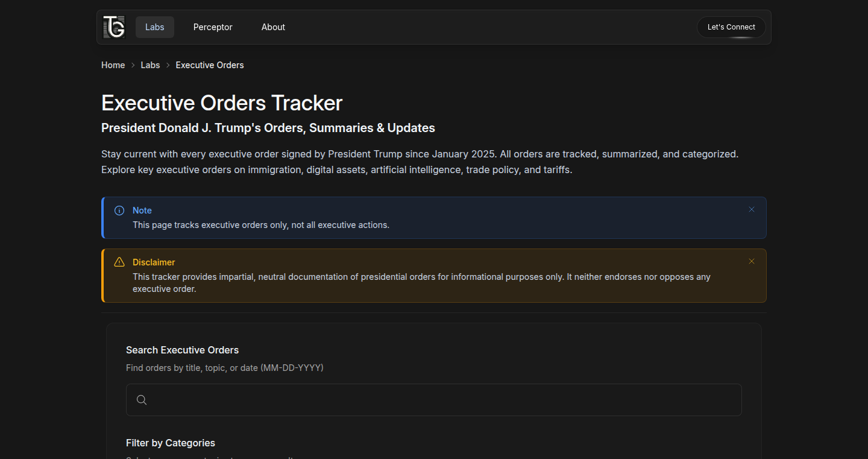868x459 pixels.
Task: Click the Let's Connect button
Action: coord(731,27)
